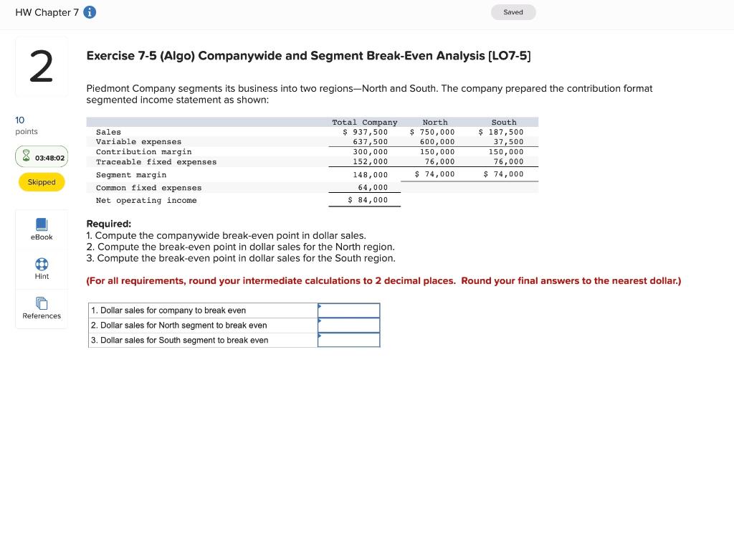734x560 pixels.
Task: Click the Saved status button
Action: pyautogui.click(x=513, y=11)
